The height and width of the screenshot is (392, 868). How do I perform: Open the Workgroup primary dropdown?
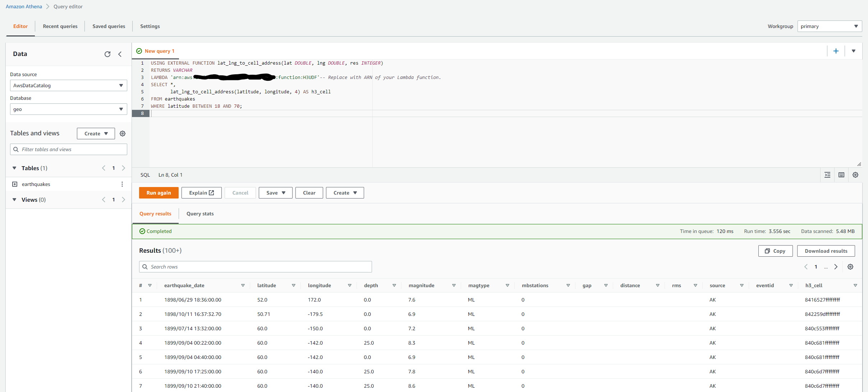pos(829,26)
